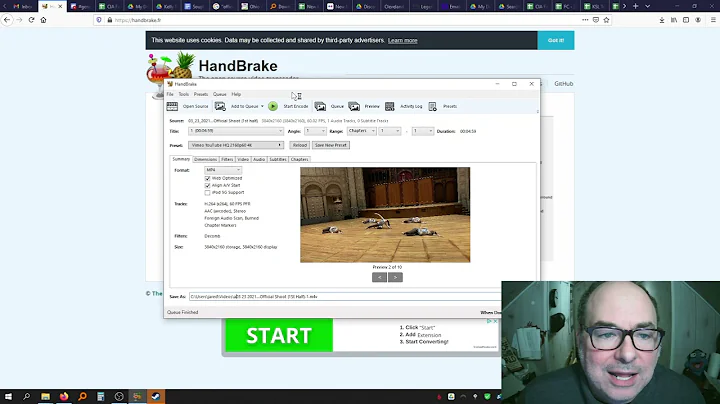Image resolution: width=720 pixels, height=404 pixels.
Task: Open the Queue toolbar icon
Action: click(320, 106)
